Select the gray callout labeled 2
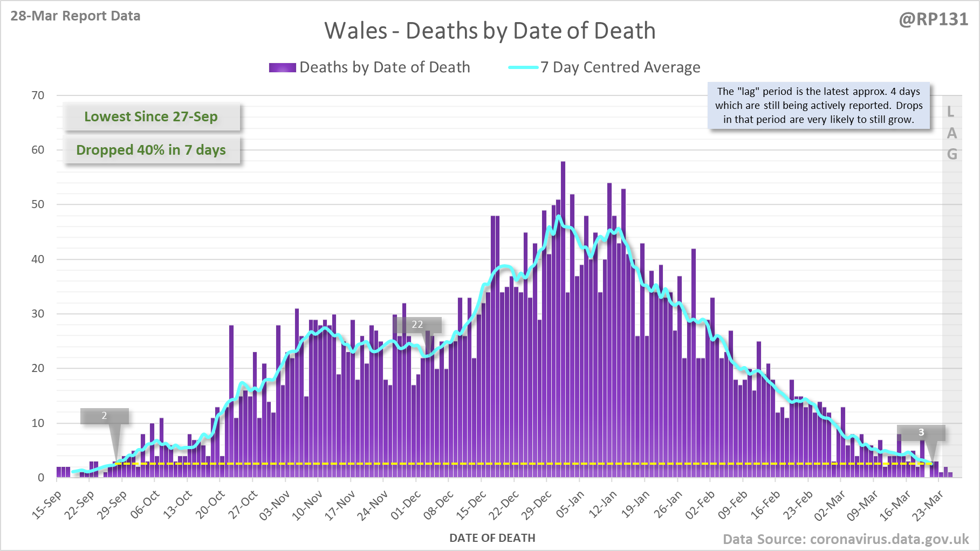Image resolution: width=980 pixels, height=551 pixels. coord(105,416)
